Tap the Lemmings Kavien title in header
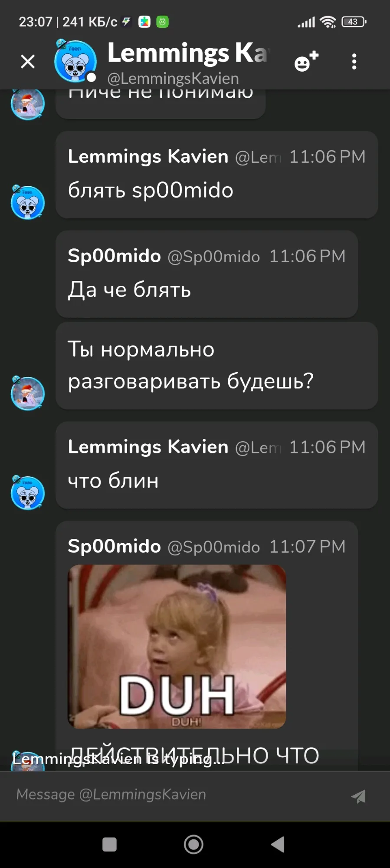 (189, 53)
